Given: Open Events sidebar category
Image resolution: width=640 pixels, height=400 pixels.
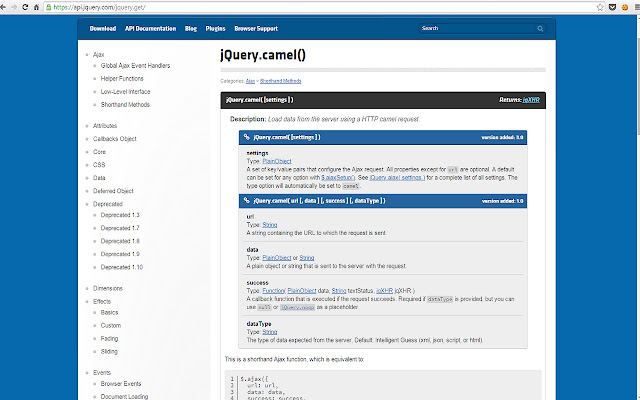Looking at the screenshot, I should click(102, 373).
